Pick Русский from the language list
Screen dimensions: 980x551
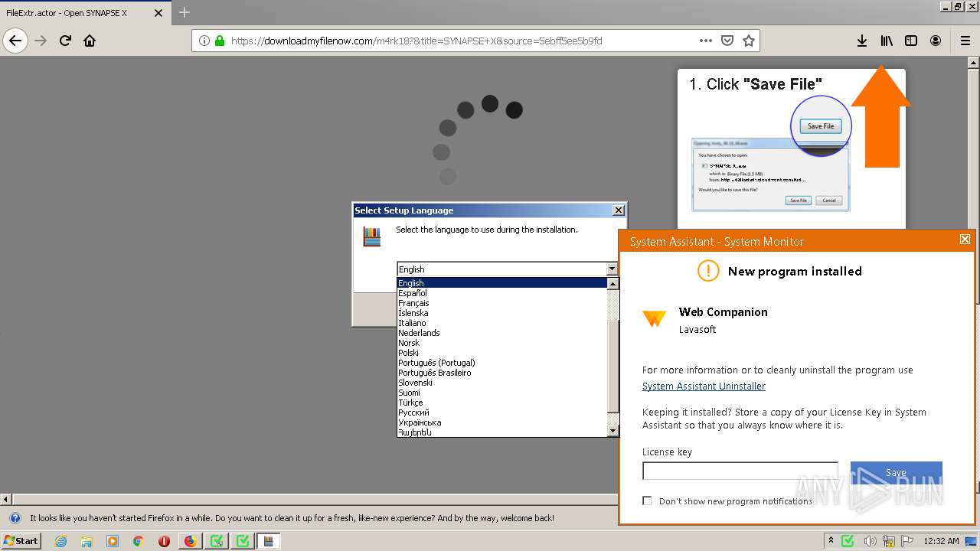(501, 412)
